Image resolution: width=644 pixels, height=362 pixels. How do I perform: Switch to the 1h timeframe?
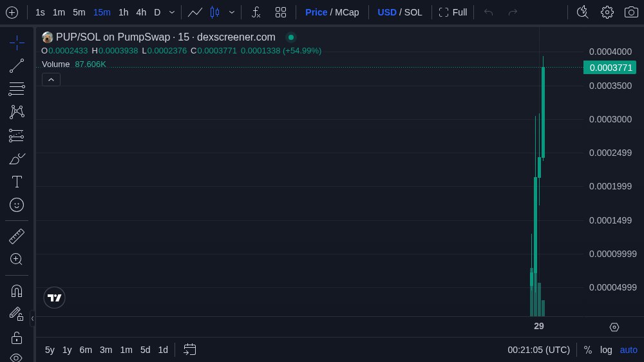click(x=123, y=12)
